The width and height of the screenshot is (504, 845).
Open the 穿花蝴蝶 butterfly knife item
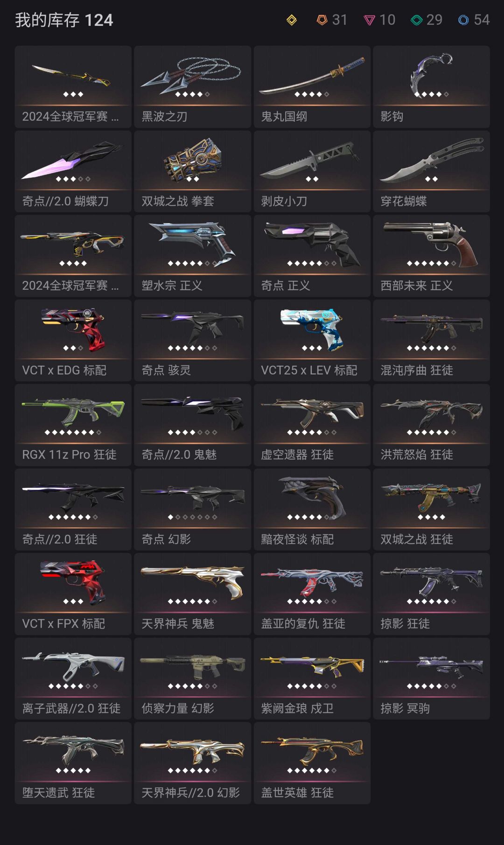pyautogui.click(x=432, y=171)
